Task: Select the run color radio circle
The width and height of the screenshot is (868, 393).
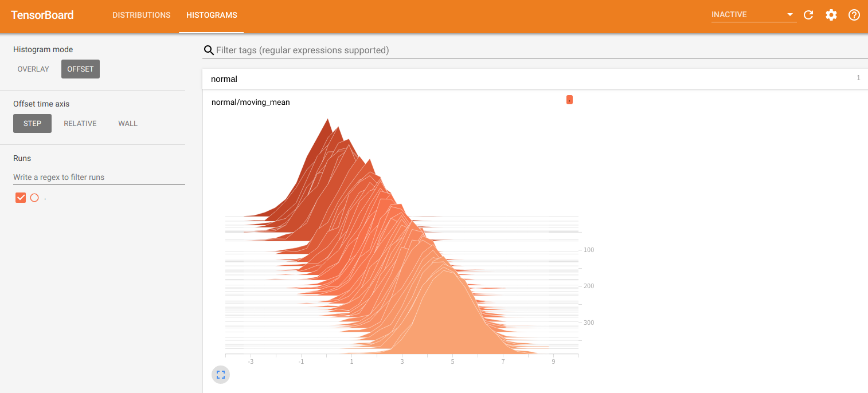Action: 34,197
